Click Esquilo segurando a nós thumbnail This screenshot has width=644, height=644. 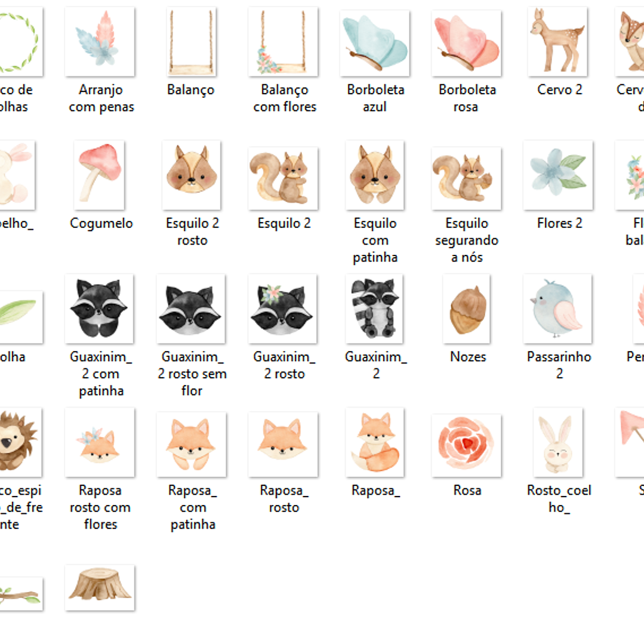[466, 178]
